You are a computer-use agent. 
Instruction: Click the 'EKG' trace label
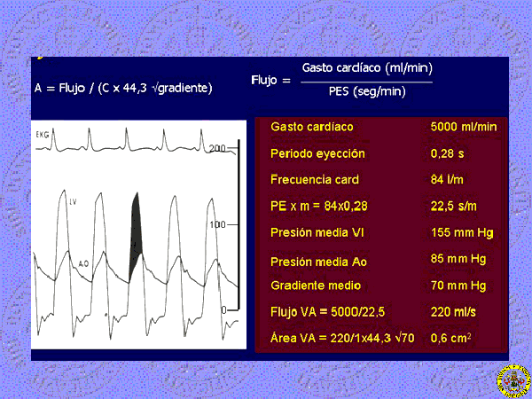[42, 135]
